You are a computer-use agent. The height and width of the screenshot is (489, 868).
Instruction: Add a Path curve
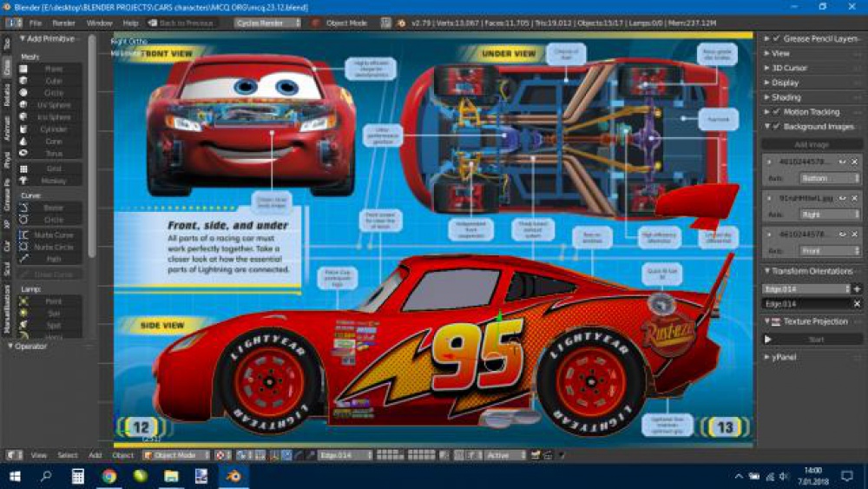[51, 259]
